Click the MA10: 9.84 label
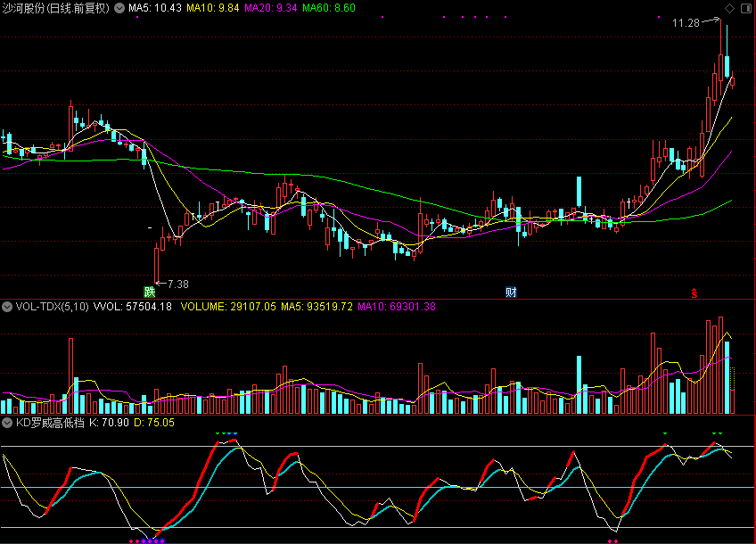The height and width of the screenshot is (544, 756). point(212,8)
